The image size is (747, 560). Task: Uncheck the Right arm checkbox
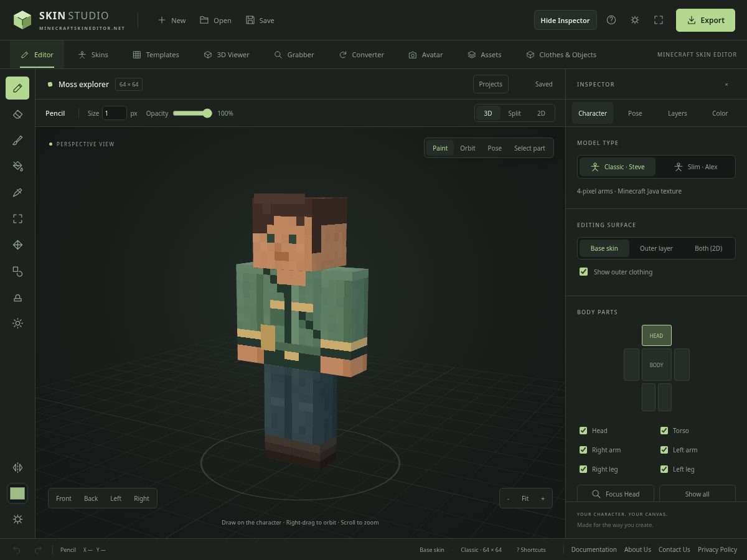(583, 450)
